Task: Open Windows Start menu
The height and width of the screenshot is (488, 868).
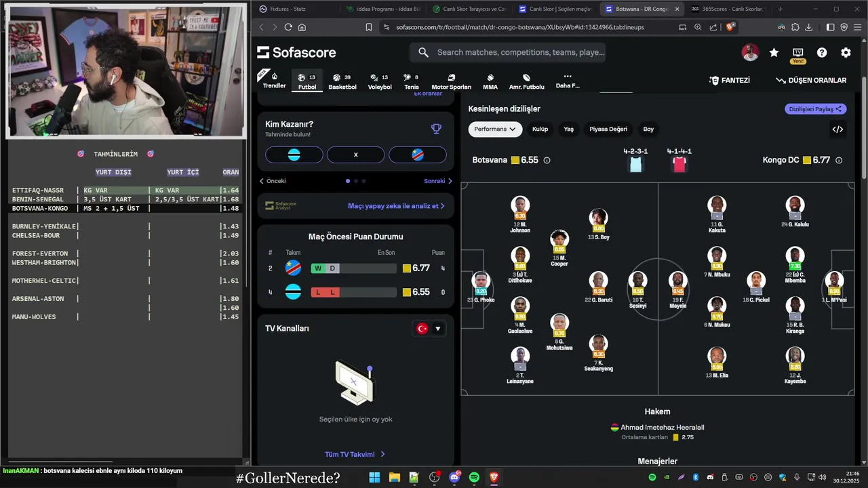Action: (x=374, y=478)
